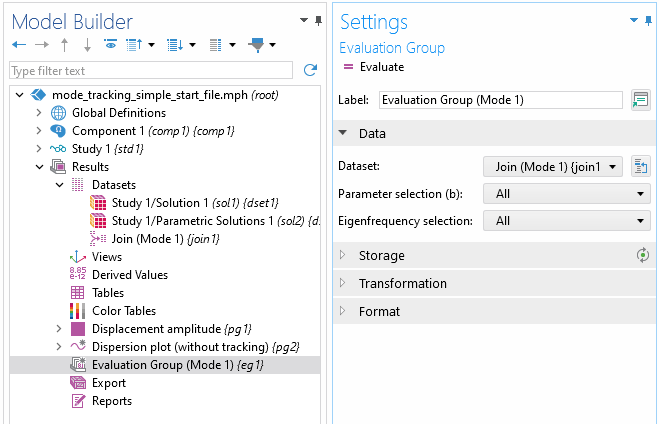The image size is (659, 424).
Task: Pin the Model Builder window
Action: 318,21
